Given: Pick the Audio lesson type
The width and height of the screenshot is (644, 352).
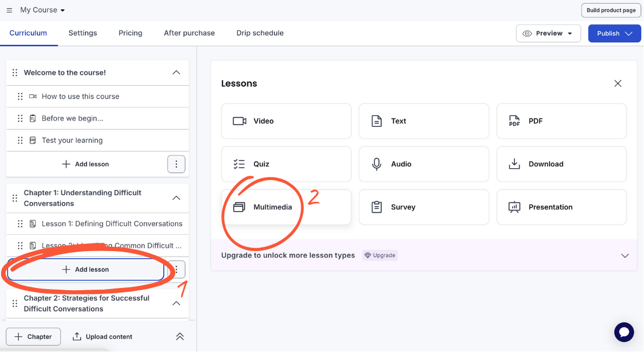Looking at the screenshot, I should pyautogui.click(x=424, y=164).
